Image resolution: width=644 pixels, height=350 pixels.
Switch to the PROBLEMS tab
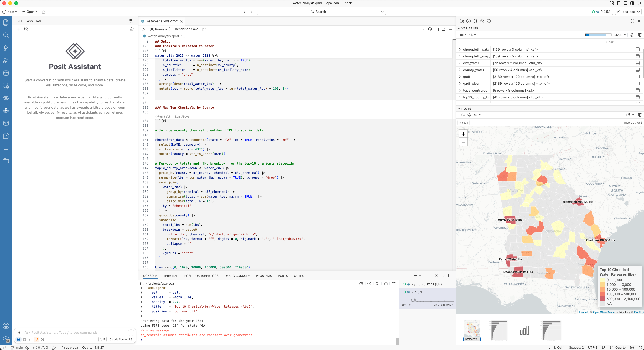click(x=264, y=276)
